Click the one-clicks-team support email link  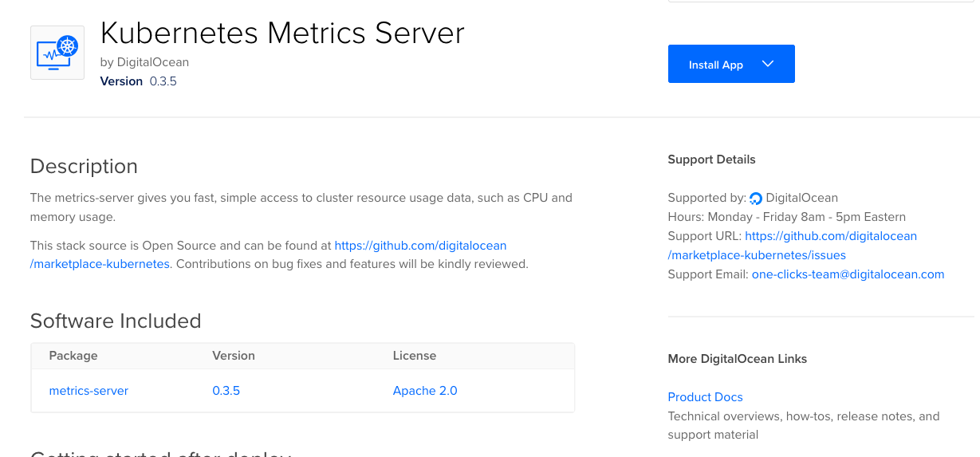pos(848,274)
